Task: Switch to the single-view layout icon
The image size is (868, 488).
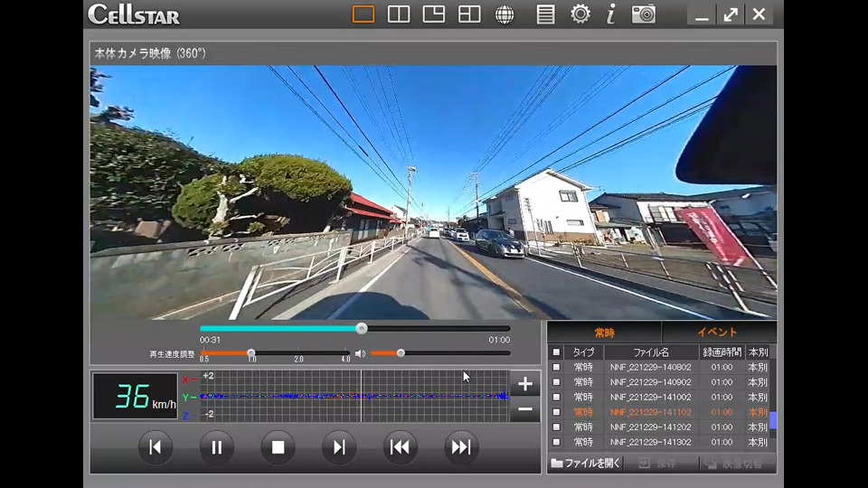Action: [363, 14]
